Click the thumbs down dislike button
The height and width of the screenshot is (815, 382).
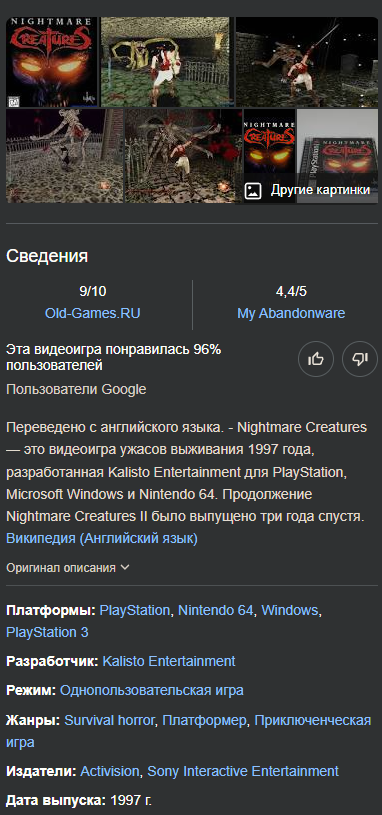tap(360, 359)
